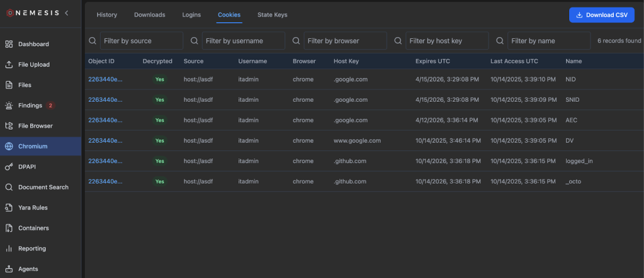Sort by Expires UTC column header
The height and width of the screenshot is (278, 644).
pos(432,61)
